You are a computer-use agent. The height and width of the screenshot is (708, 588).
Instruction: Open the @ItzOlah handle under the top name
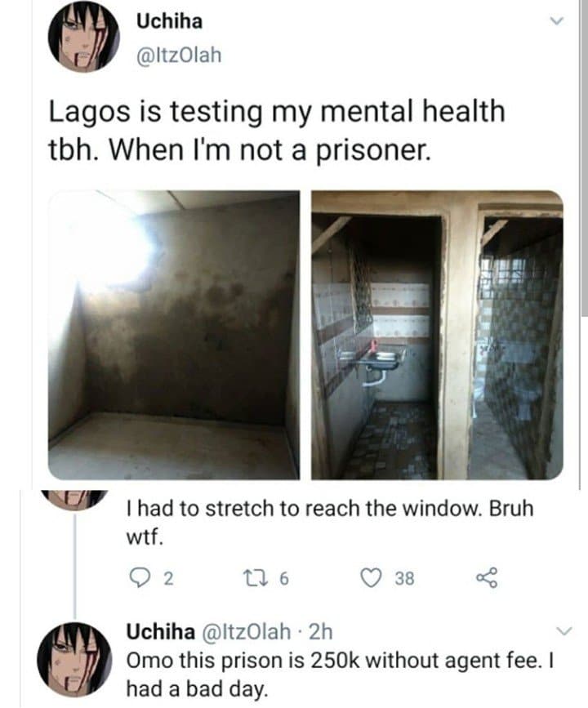pyautogui.click(x=179, y=55)
